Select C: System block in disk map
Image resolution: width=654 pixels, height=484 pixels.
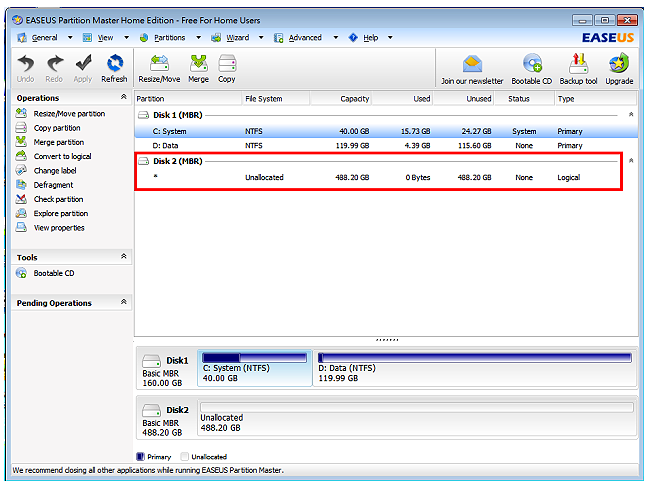pos(254,368)
